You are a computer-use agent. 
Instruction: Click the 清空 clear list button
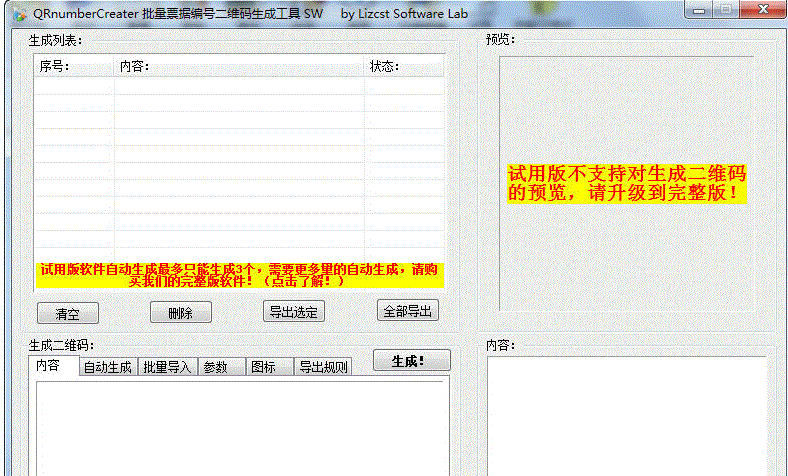point(68,313)
